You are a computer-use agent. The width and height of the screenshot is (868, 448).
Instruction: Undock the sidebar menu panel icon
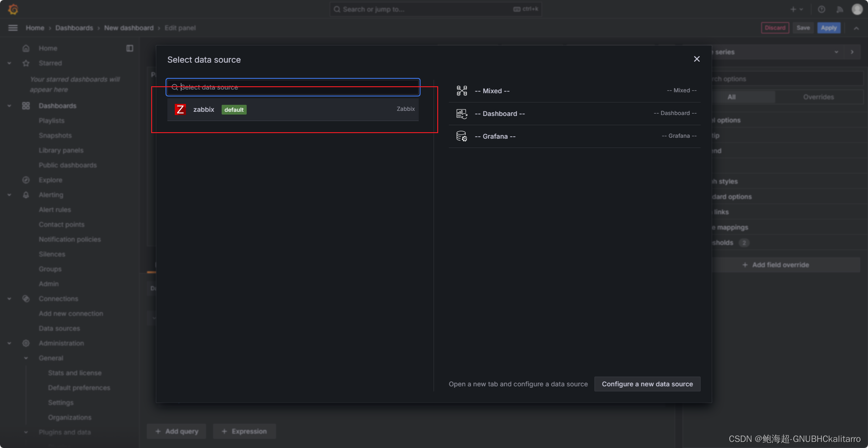[x=130, y=48]
